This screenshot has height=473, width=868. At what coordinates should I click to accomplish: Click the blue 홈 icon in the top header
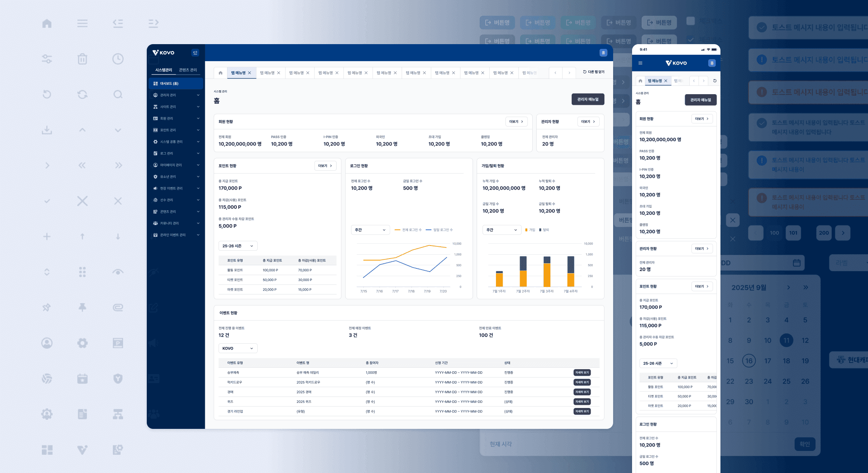click(603, 52)
